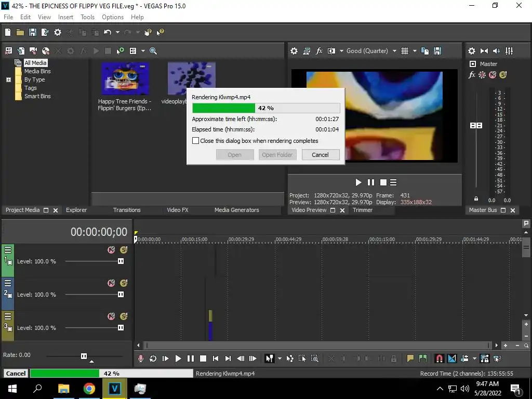Click Go to Start in transport bar
The width and height of the screenshot is (532, 399).
(x=216, y=358)
